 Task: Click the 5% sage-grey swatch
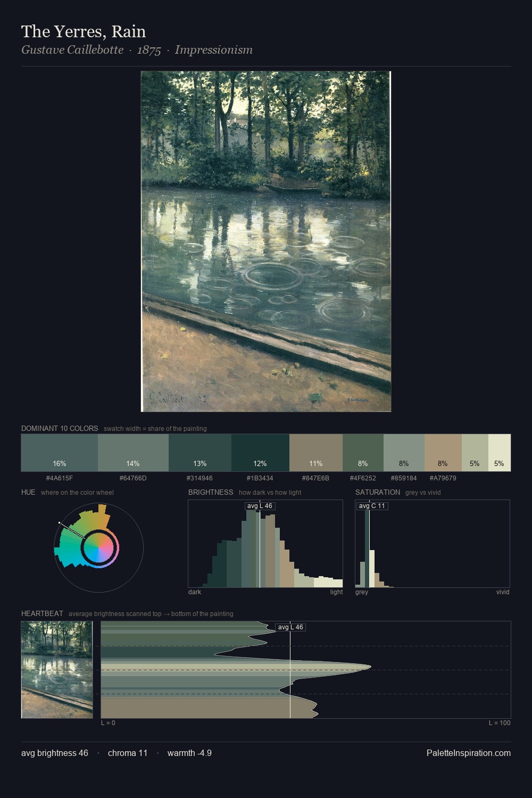475,453
